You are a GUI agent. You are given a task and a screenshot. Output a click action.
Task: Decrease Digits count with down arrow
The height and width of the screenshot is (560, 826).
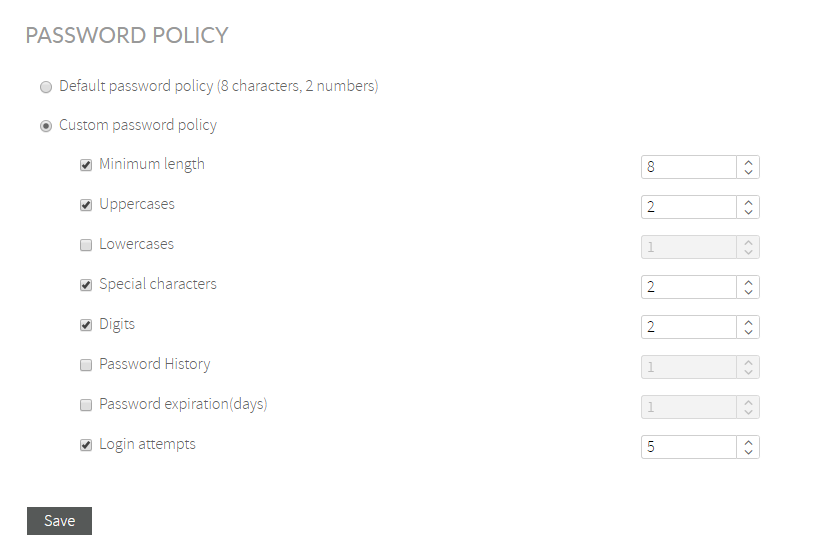(748, 332)
